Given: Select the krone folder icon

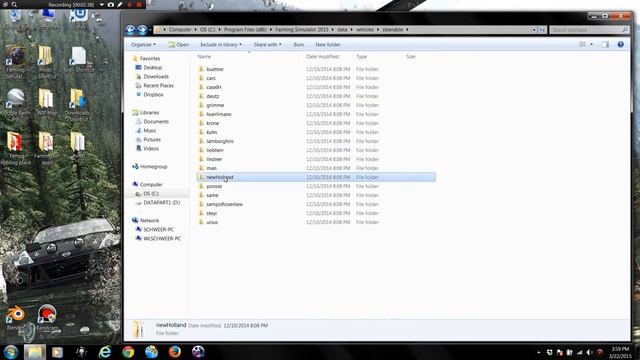Looking at the screenshot, I should [201, 123].
